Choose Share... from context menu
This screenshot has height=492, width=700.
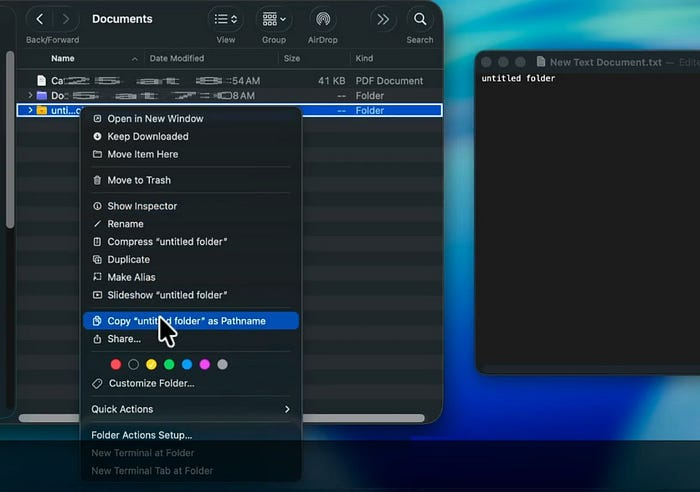tap(191, 339)
